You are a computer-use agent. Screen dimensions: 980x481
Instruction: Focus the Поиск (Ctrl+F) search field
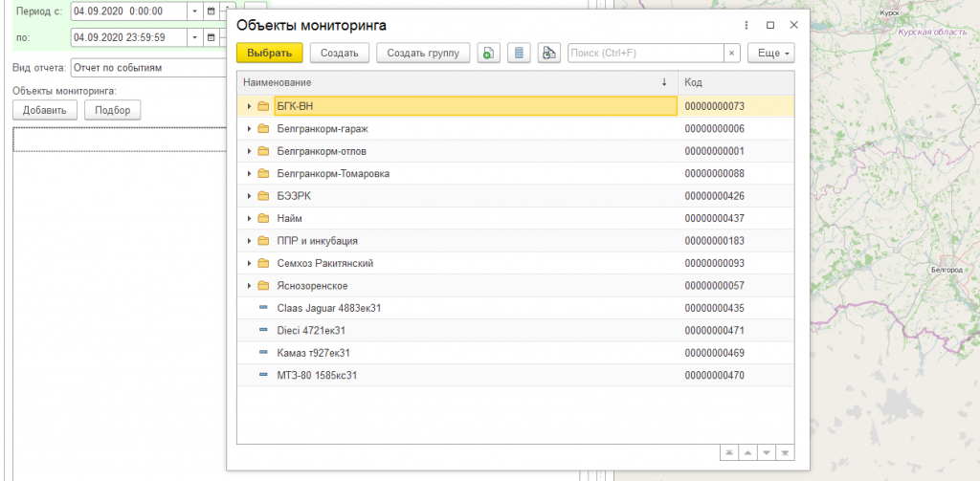pyautogui.click(x=644, y=54)
